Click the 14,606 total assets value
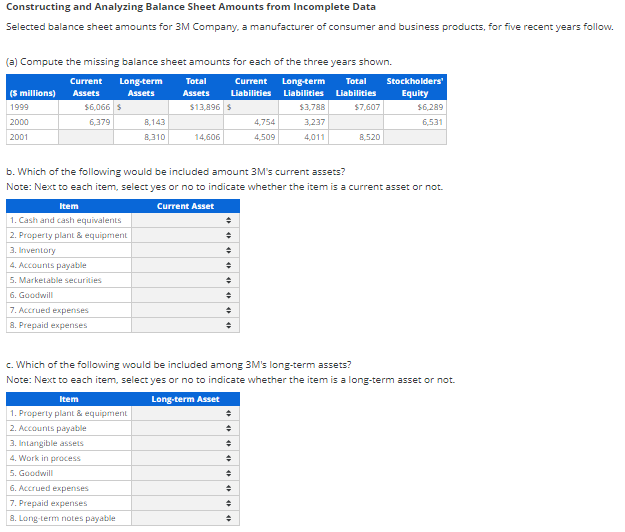 click(207, 137)
